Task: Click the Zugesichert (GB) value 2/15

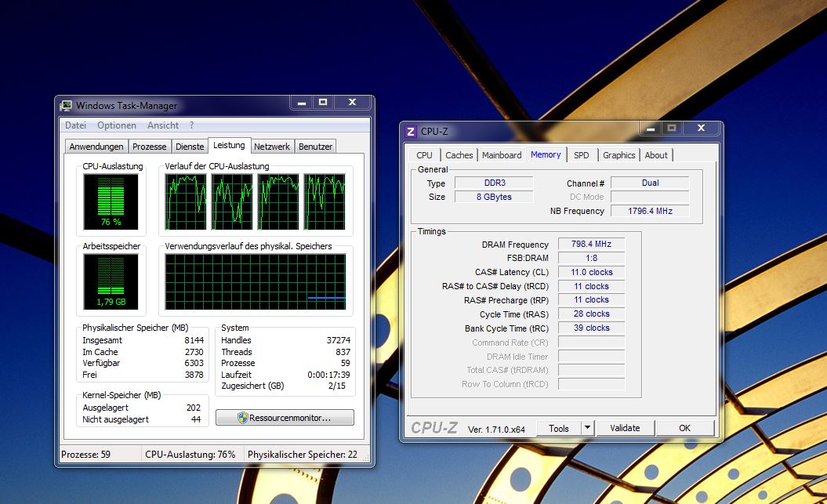Action: click(x=336, y=386)
